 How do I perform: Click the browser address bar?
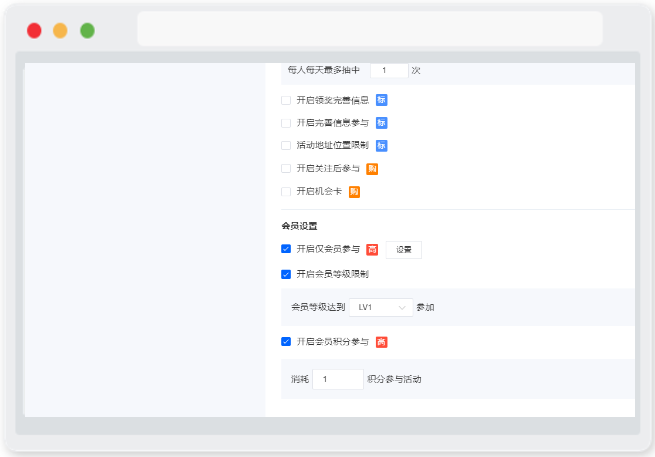[x=370, y=29]
